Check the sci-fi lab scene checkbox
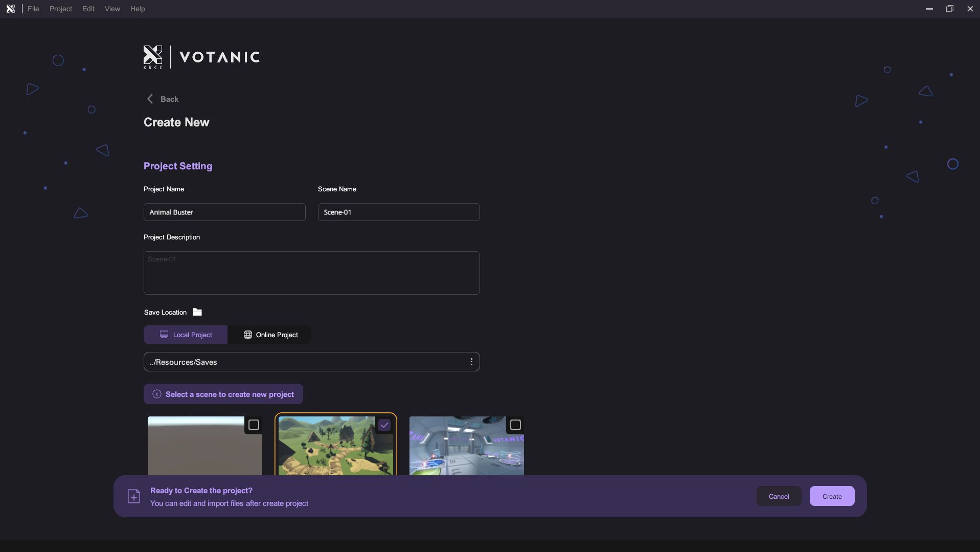This screenshot has width=980, height=552. click(x=515, y=425)
